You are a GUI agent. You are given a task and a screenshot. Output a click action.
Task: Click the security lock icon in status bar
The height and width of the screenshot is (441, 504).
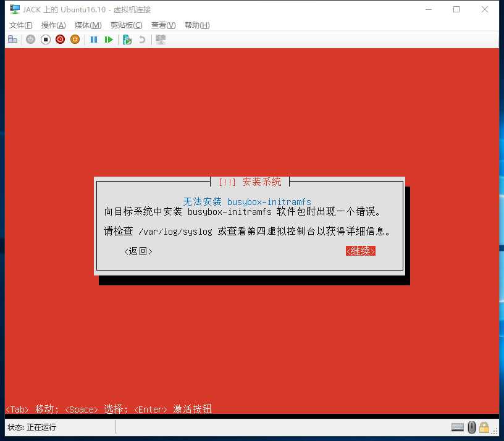point(484,427)
